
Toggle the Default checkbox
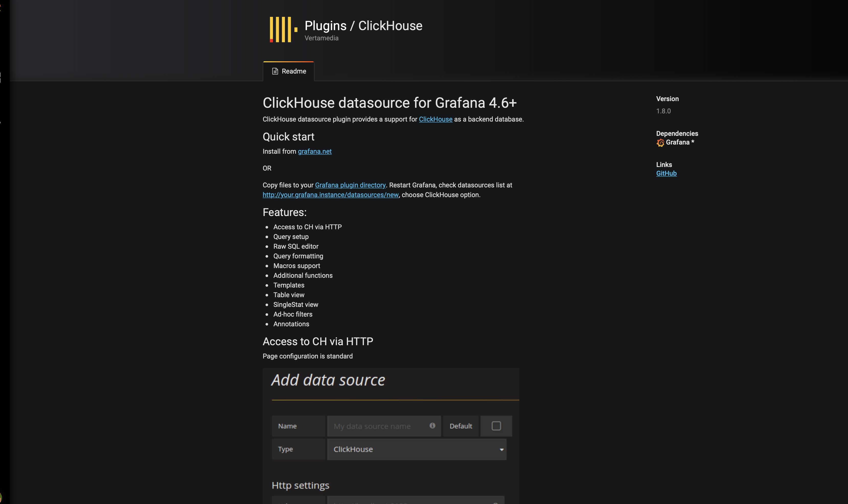[x=496, y=426]
